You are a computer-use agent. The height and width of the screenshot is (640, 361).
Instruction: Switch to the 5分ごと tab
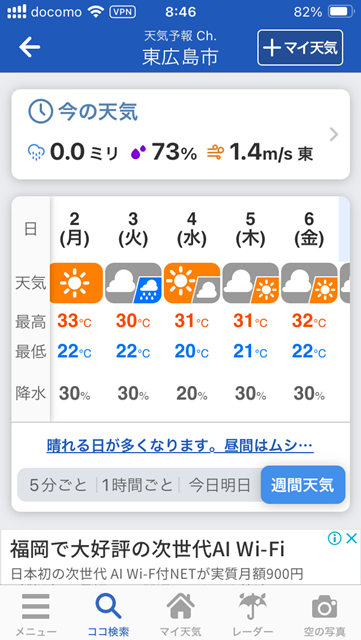coord(58,485)
